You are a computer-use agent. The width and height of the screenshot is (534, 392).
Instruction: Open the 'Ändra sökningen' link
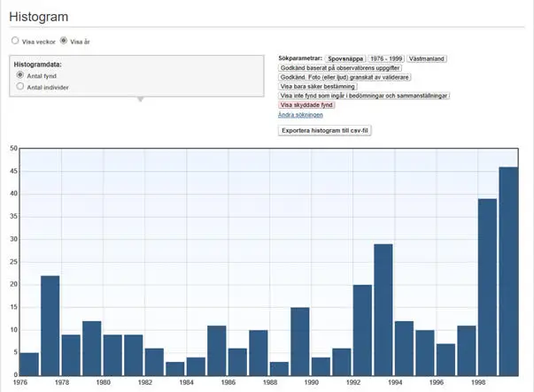click(300, 115)
